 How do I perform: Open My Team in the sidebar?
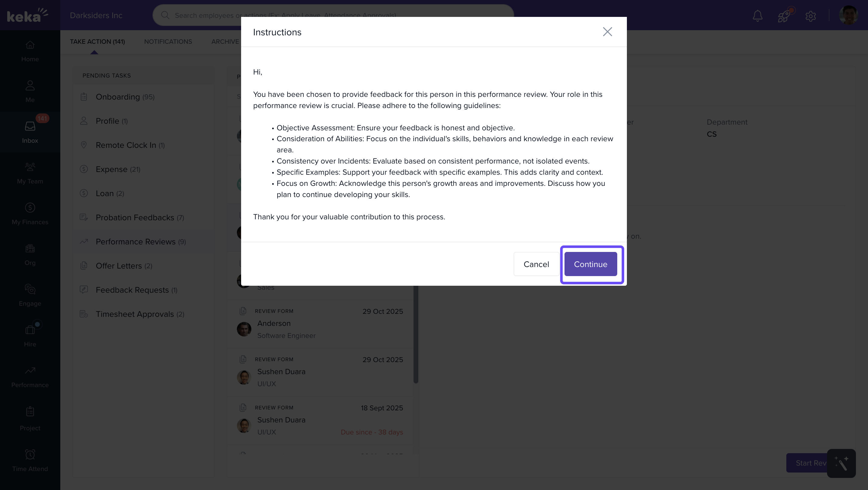pyautogui.click(x=30, y=173)
